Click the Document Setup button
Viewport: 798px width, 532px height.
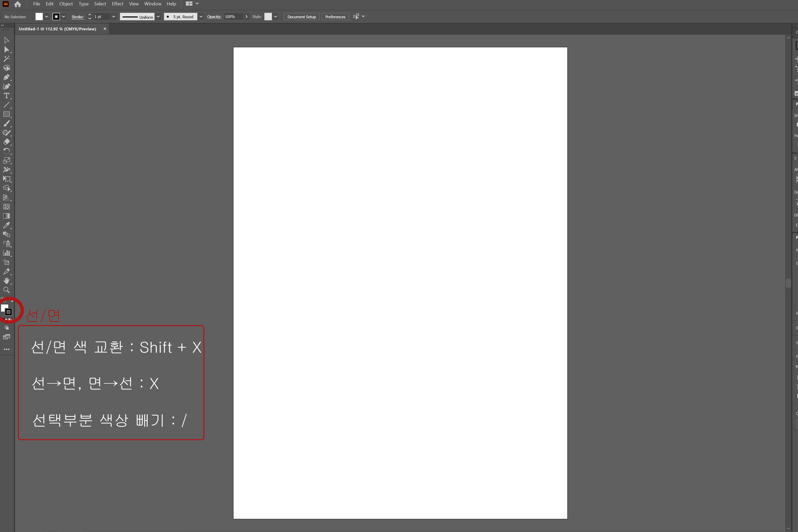(301, 17)
